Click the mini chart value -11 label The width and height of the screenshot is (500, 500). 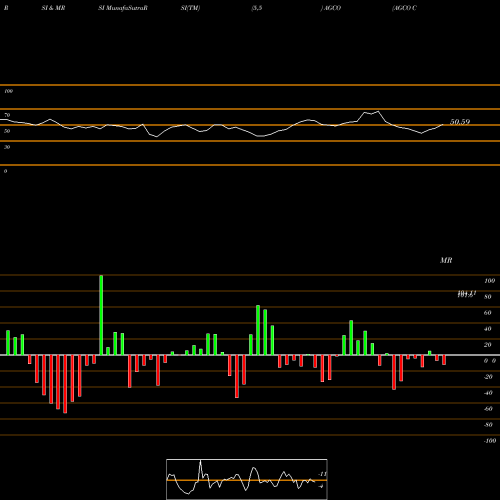pyautogui.click(x=322, y=474)
